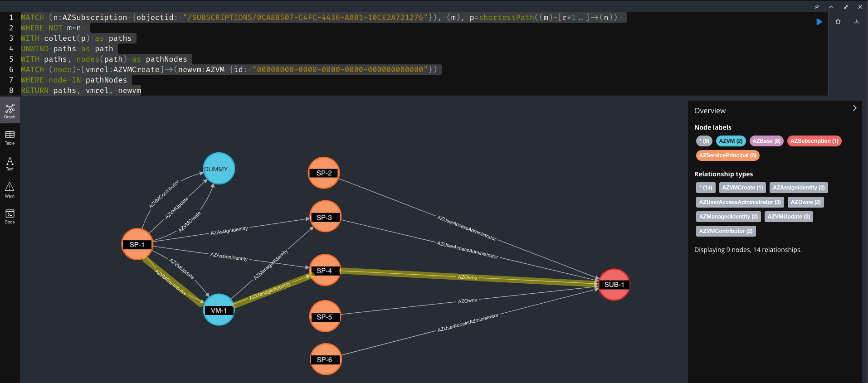
Task: Select AZVMCreate (1) relationship type
Action: pyautogui.click(x=742, y=188)
